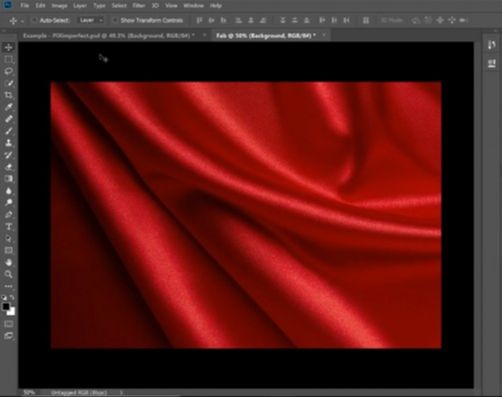Click the 50% zoom level field
Image resolution: width=502 pixels, height=397 pixels.
coord(29,393)
